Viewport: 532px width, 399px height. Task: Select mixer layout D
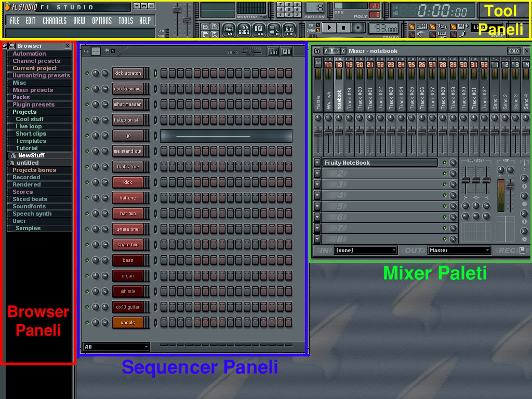343,51
